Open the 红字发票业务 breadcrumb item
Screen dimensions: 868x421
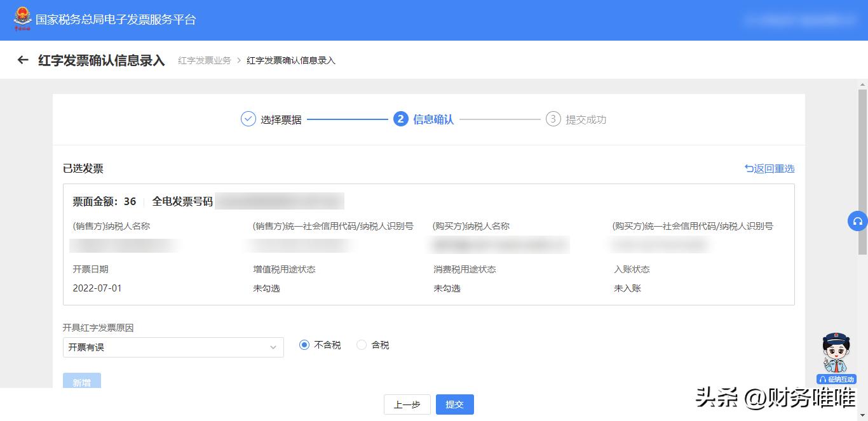203,60
